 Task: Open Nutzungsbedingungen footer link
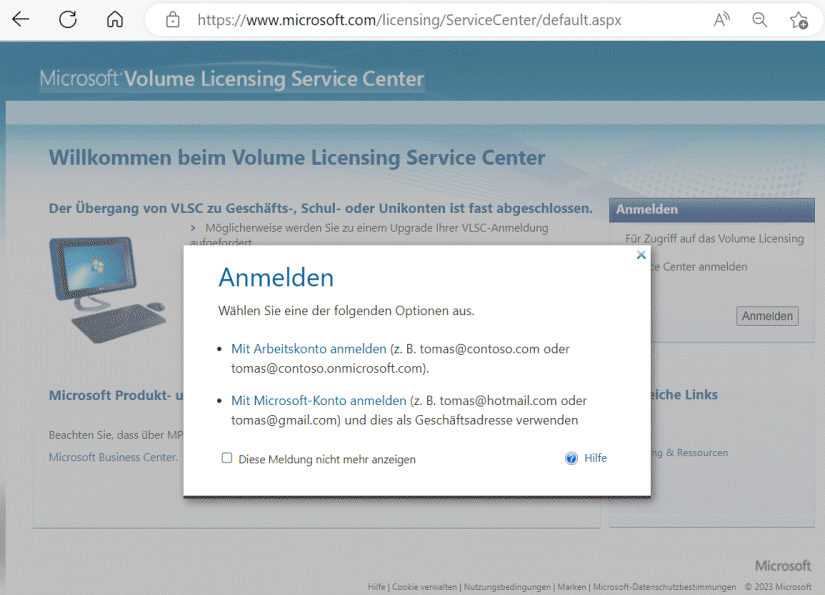click(x=507, y=587)
